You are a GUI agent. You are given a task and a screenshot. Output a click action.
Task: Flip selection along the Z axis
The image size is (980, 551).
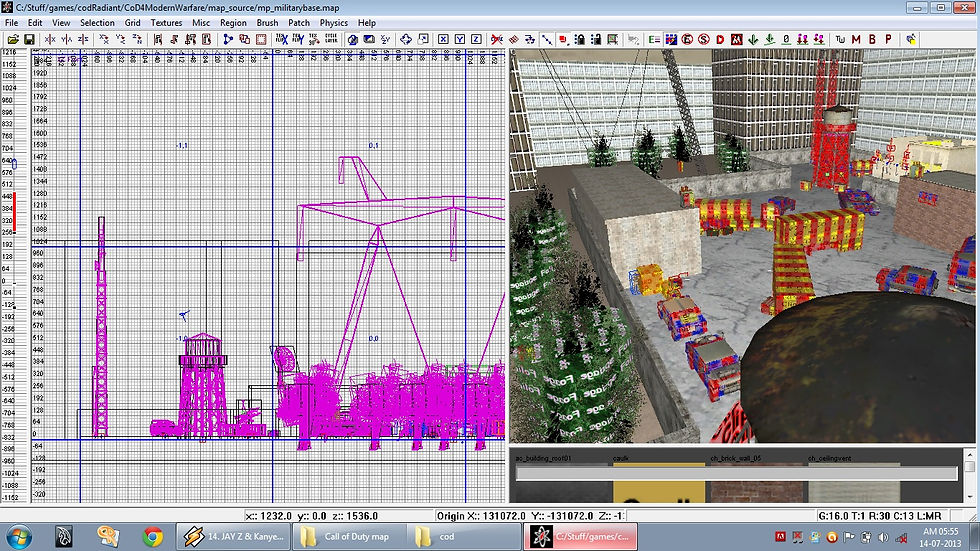(x=82, y=39)
